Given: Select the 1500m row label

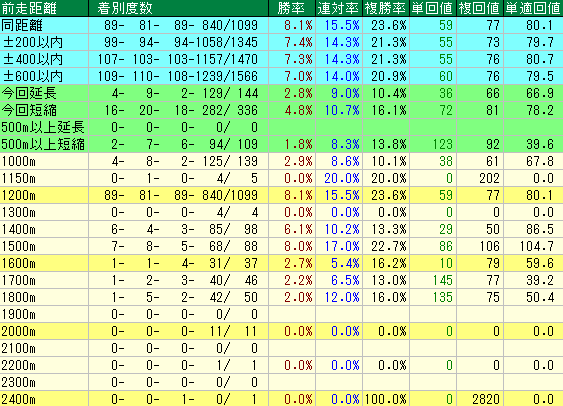Looking at the screenshot, I should point(19,246).
